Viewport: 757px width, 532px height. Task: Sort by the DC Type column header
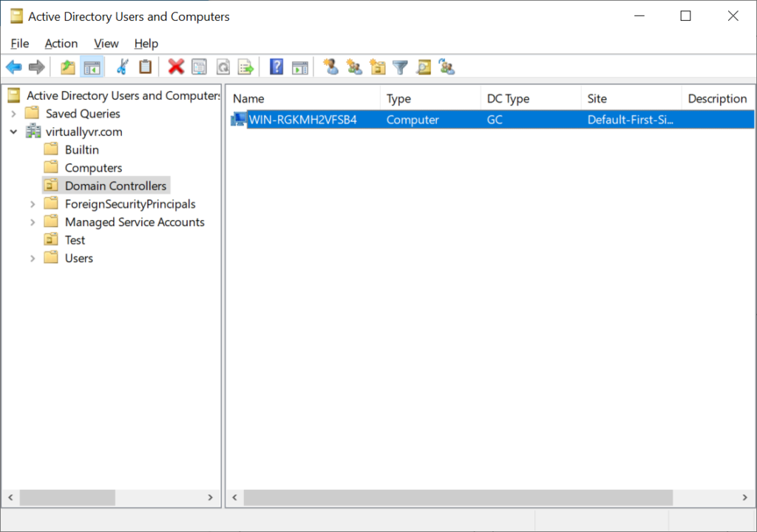coord(531,98)
